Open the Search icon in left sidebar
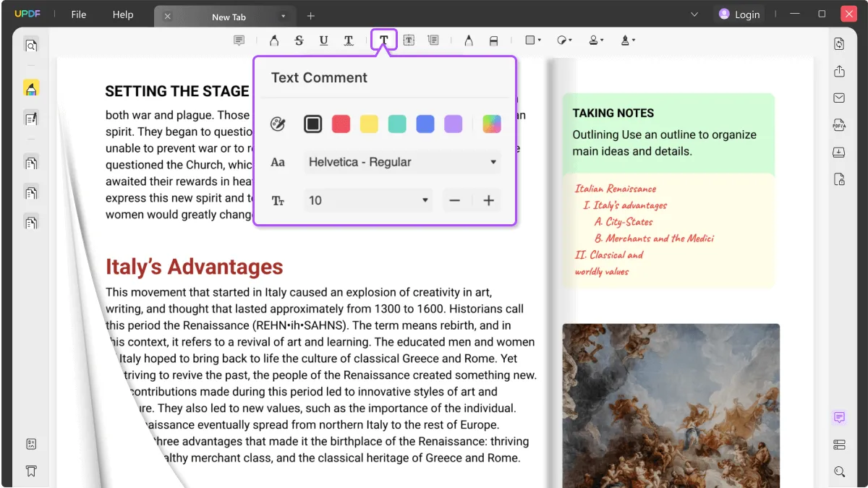This screenshot has height=488, width=868. [31, 45]
